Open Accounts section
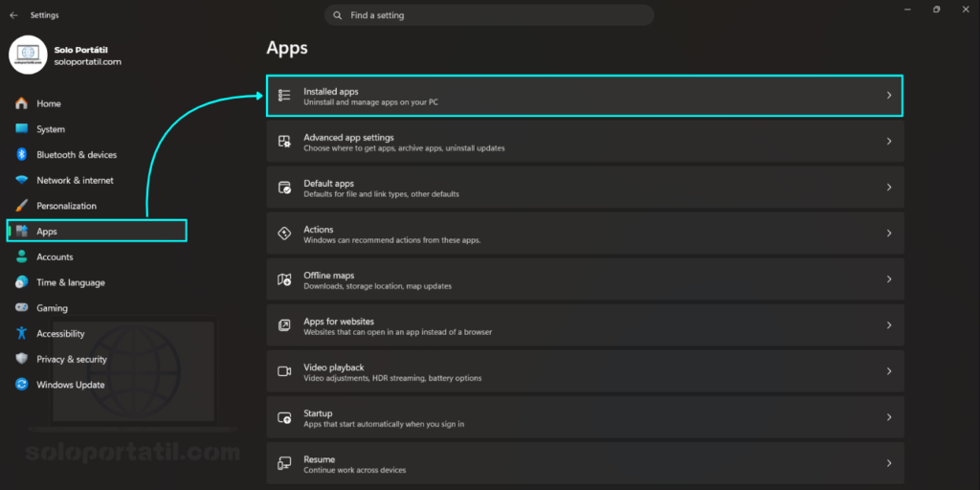The image size is (980, 490). click(97, 256)
